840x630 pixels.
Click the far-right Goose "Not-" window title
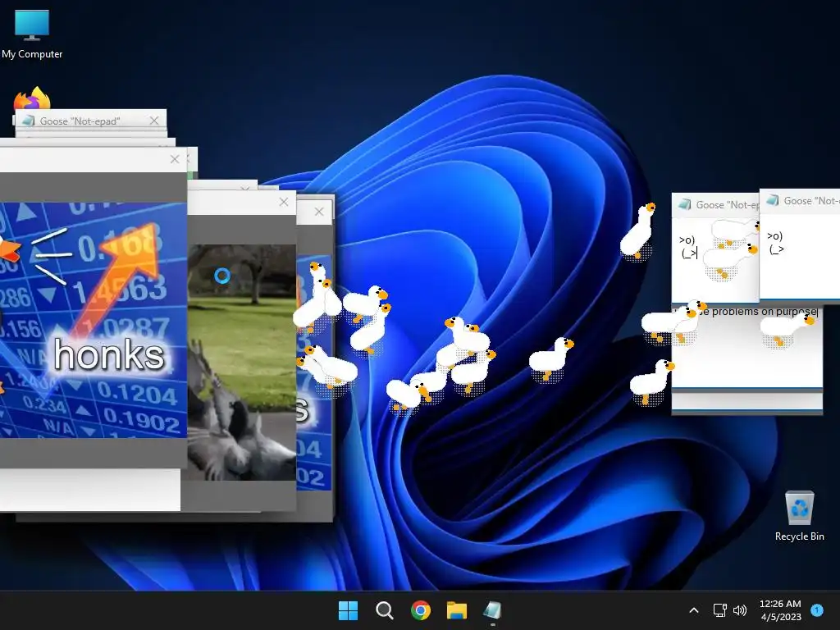click(811, 201)
